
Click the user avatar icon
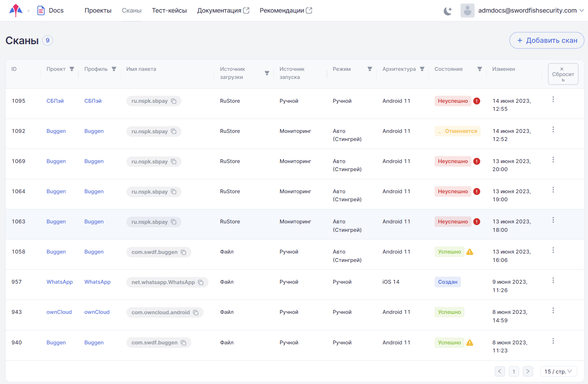[467, 11]
